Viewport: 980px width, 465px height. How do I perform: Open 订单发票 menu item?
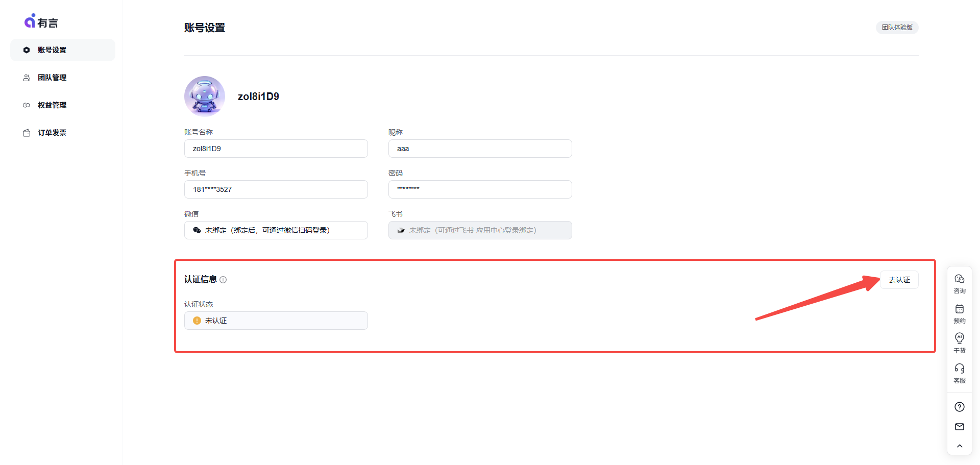pyautogui.click(x=52, y=133)
